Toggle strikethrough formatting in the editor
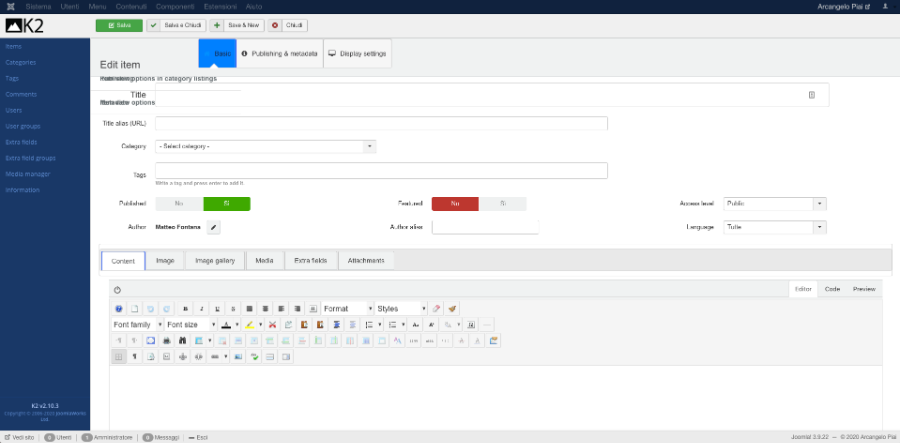 pyautogui.click(x=233, y=308)
